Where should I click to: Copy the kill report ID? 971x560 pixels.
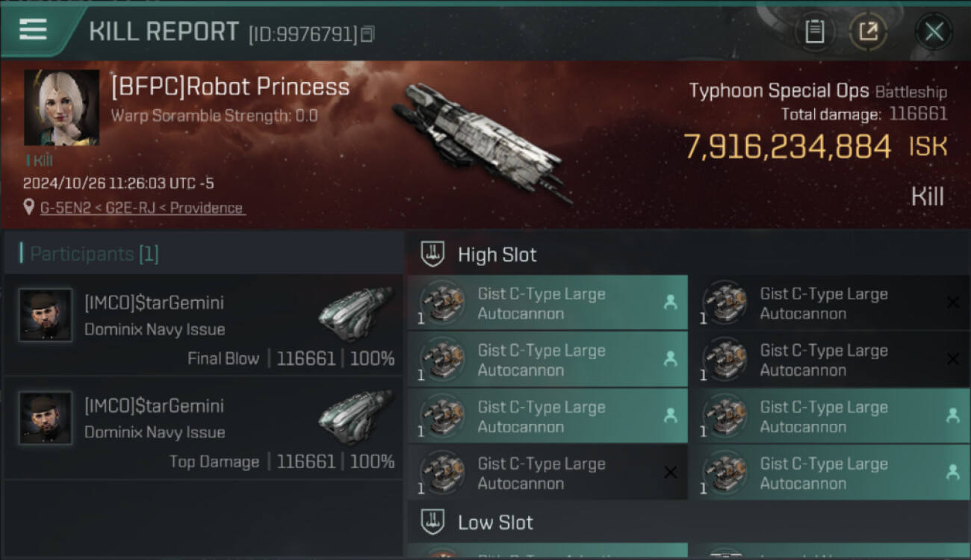(x=367, y=34)
